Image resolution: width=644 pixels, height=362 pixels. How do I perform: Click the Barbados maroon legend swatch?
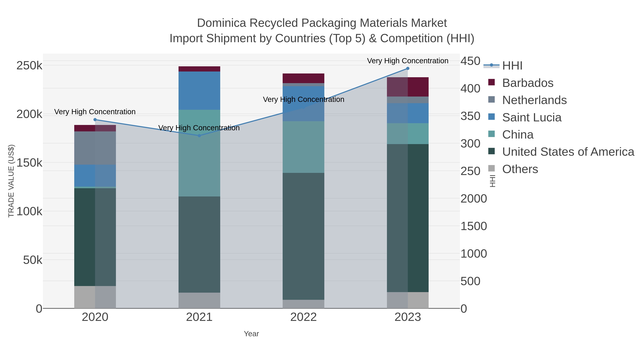(x=492, y=82)
